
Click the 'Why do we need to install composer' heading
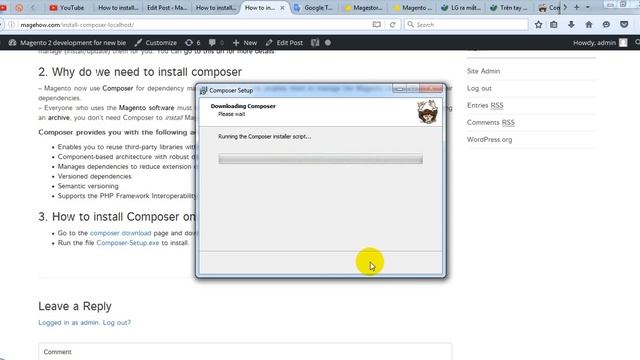coord(140,72)
